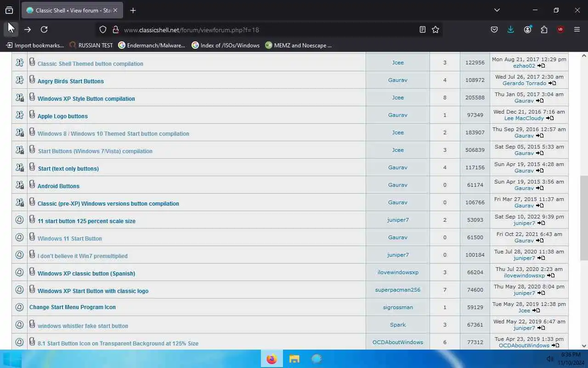This screenshot has height=368, width=588.
Task: Open the Endermanch/Malware bookmark
Action: point(152,45)
